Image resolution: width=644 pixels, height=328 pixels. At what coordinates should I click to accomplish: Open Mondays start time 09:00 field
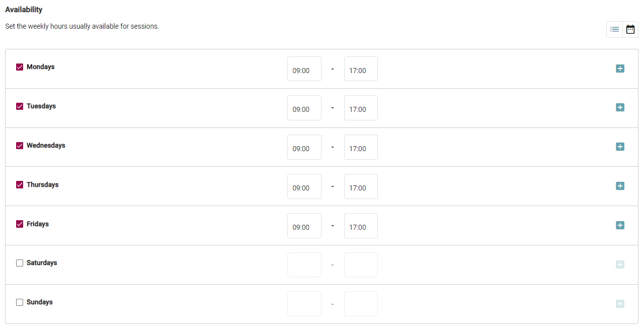coord(304,69)
